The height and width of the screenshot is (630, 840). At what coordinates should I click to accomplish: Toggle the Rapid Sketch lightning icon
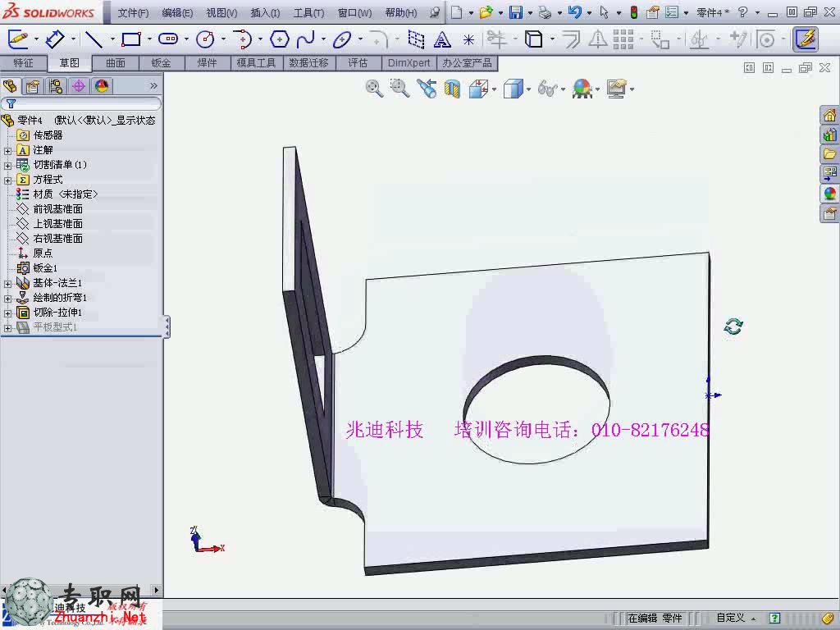[806, 39]
